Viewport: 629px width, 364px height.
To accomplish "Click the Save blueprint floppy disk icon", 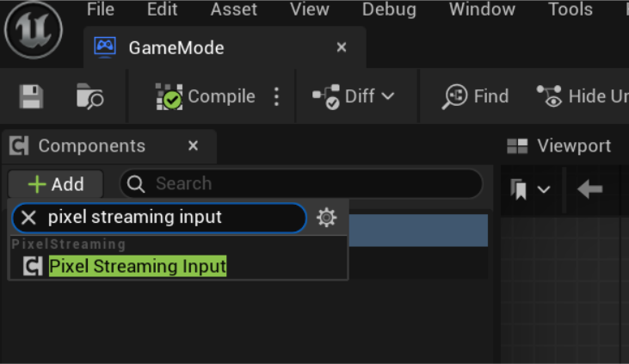I will pos(32,96).
